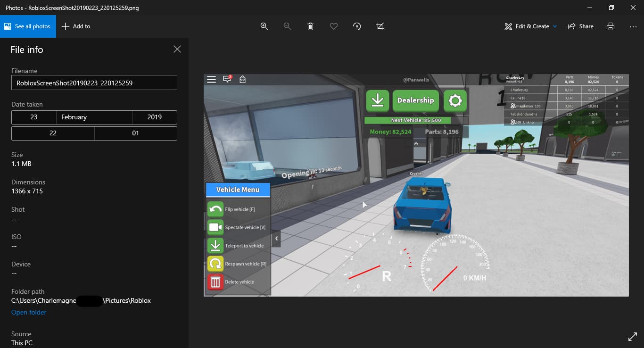Open the Add to menu
Image resolution: width=644 pixels, height=348 pixels.
tap(76, 26)
